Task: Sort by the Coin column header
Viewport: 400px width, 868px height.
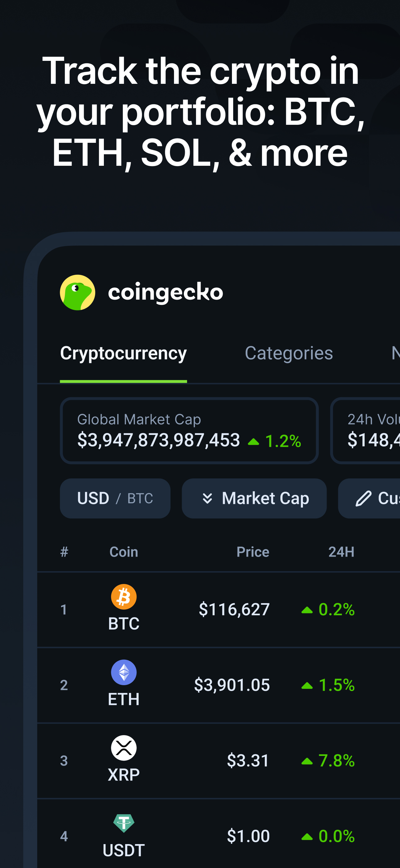Action: coord(124,552)
